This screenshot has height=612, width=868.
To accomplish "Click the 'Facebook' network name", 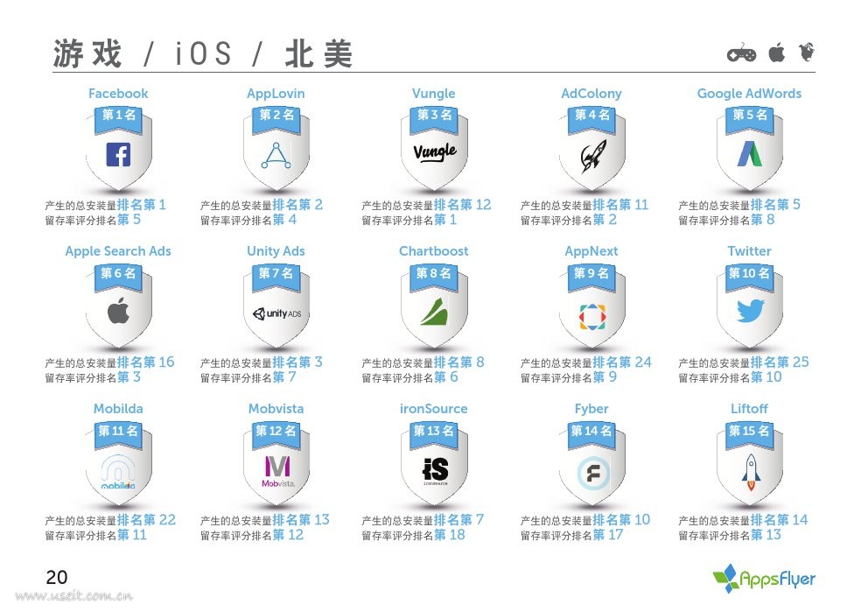I will coord(118,94).
